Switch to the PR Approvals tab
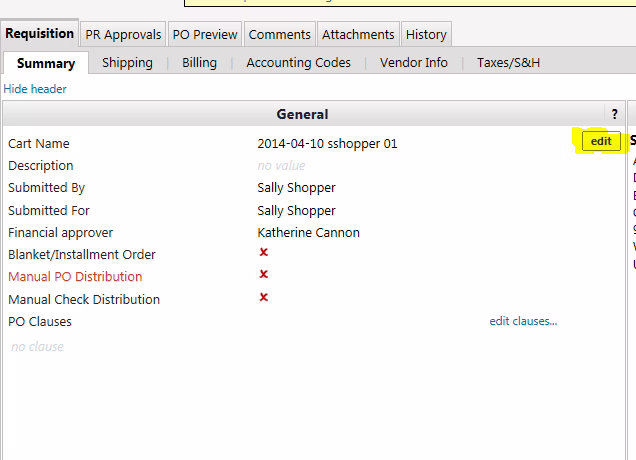636x460 pixels. [123, 34]
